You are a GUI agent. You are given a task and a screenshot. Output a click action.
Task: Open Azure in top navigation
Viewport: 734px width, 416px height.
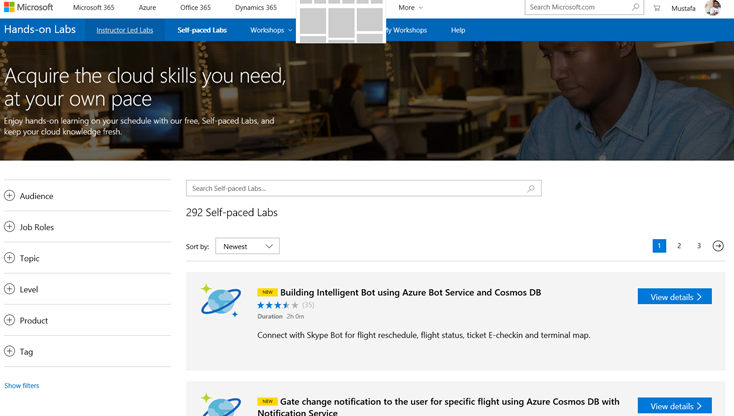coord(147,7)
